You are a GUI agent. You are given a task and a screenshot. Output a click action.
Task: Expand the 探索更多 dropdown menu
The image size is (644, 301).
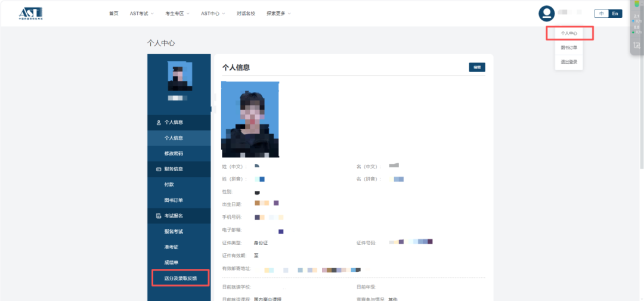tap(278, 14)
